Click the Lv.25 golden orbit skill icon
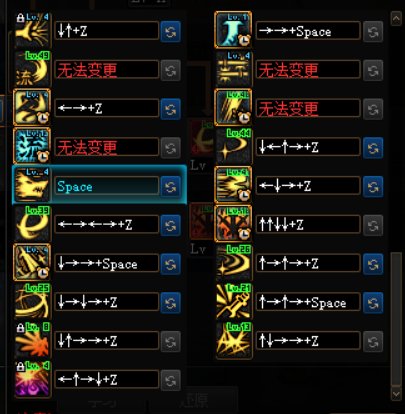This screenshot has width=405, height=414. tap(32, 301)
